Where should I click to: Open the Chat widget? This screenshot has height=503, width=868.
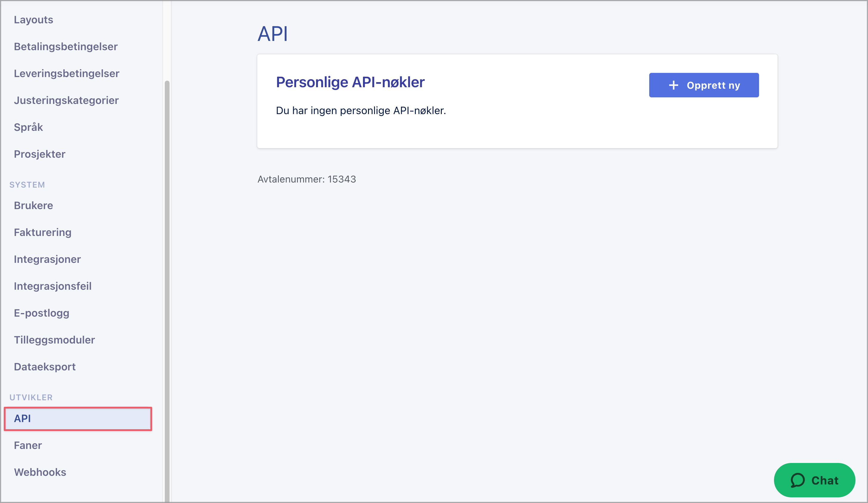[814, 480]
